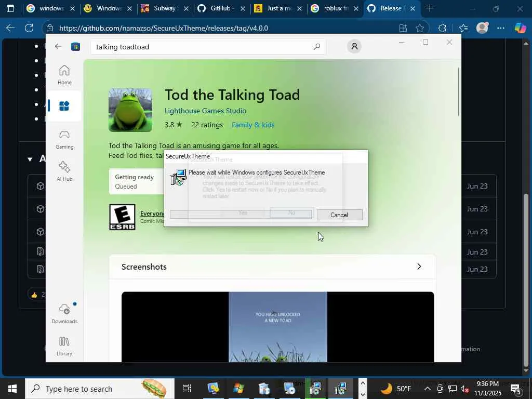View site information lock icon
This screenshot has width=532, height=399.
pos(50,28)
